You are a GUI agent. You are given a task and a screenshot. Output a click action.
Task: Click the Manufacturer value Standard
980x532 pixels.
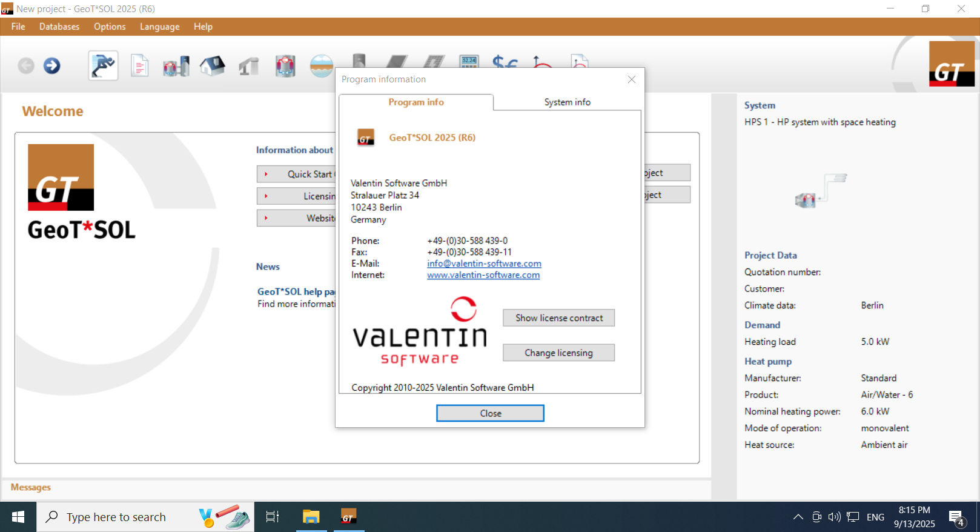(x=879, y=378)
